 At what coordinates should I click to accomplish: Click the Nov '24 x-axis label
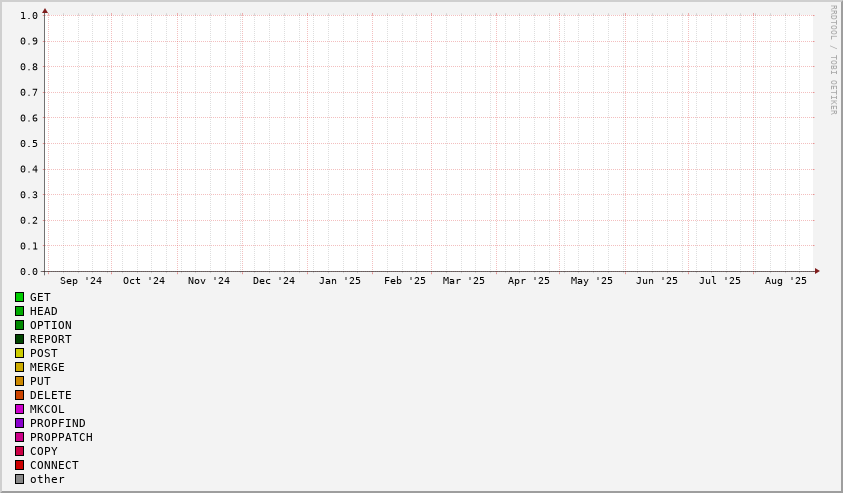tap(209, 281)
